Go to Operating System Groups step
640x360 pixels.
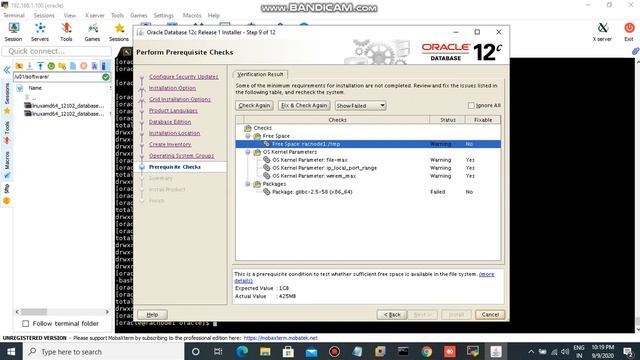point(181,156)
